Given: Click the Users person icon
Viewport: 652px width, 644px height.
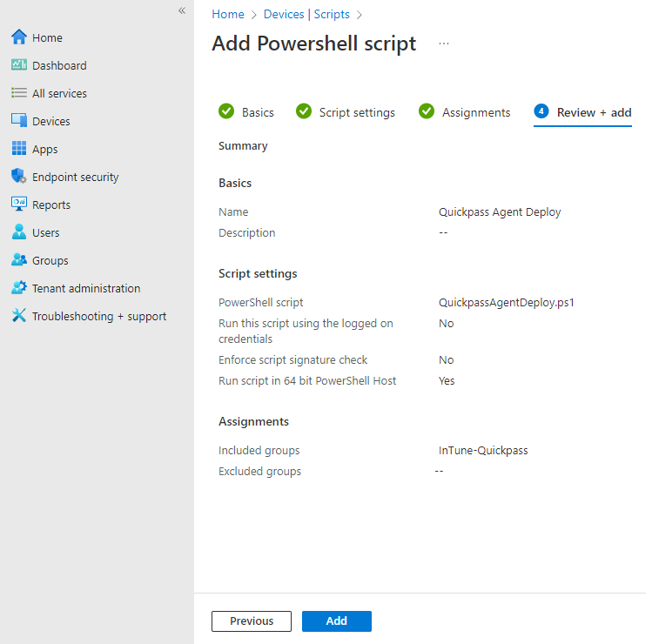Looking at the screenshot, I should click(x=19, y=232).
